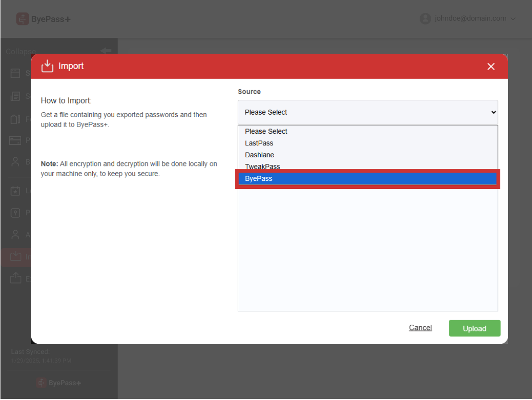The image size is (532, 400).
Task: Click the calendar star sidebar icon
Action: pyautogui.click(x=15, y=191)
